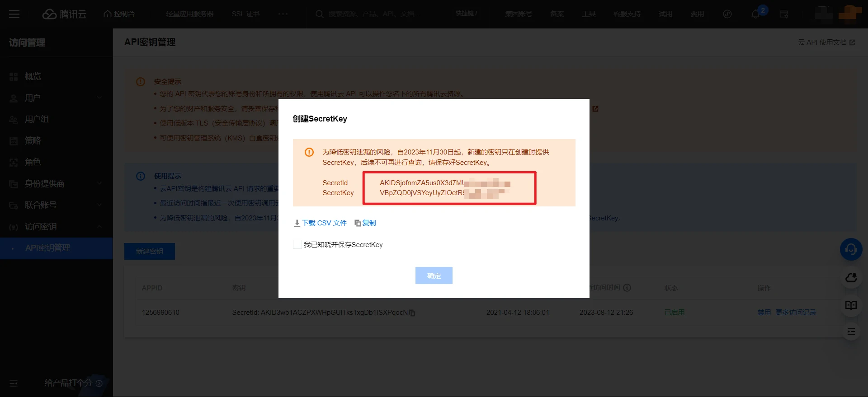Expand the 身份提供商 sidebar section
Viewport: 868px width, 397px height.
pyautogui.click(x=57, y=184)
